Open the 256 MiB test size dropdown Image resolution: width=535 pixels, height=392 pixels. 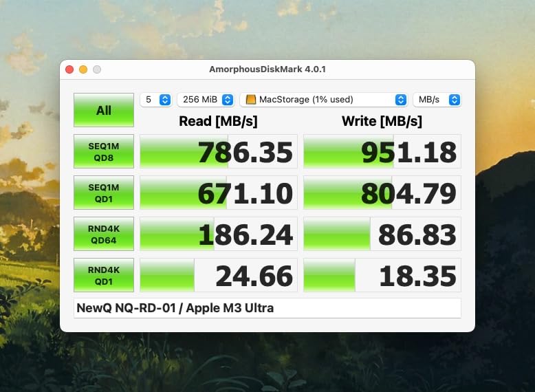pos(206,100)
